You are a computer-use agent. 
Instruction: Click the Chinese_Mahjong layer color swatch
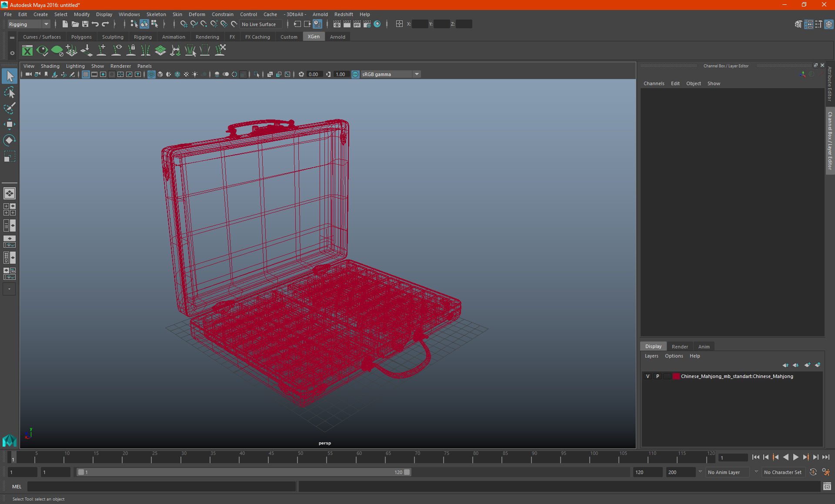pyautogui.click(x=676, y=376)
